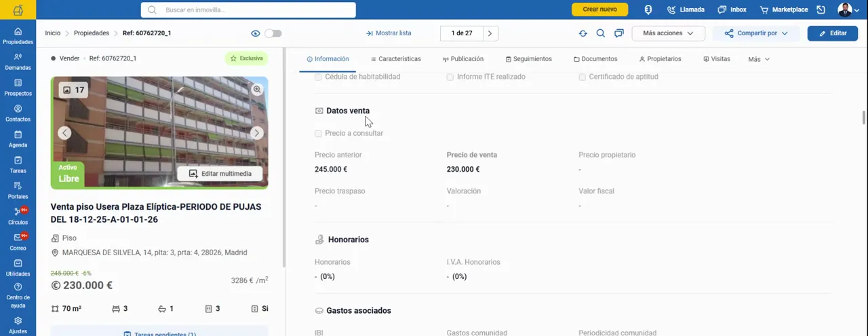Click the microphone assistant icon in top bar

[648, 10]
